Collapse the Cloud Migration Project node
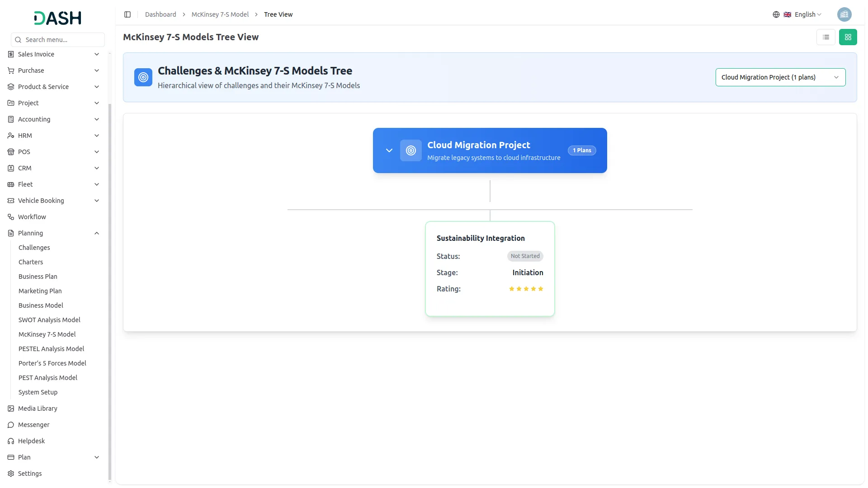The image size is (868, 488). [x=389, y=150]
